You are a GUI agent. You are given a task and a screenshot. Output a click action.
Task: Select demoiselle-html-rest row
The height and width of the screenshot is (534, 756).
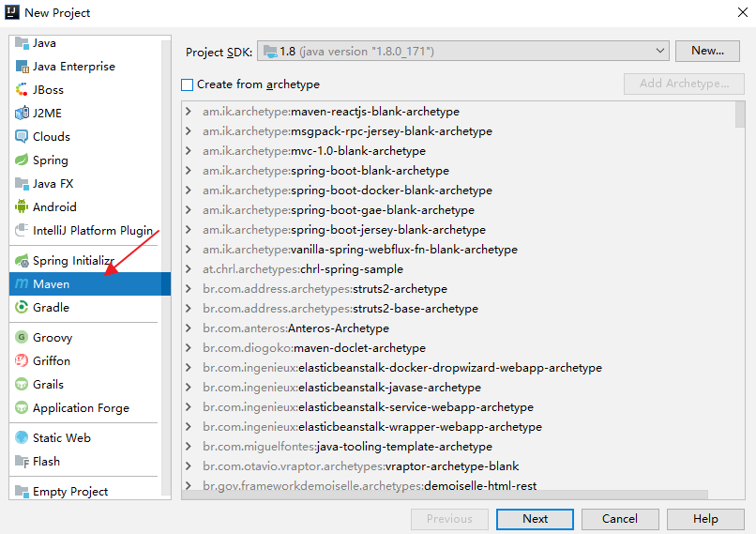[x=370, y=486]
